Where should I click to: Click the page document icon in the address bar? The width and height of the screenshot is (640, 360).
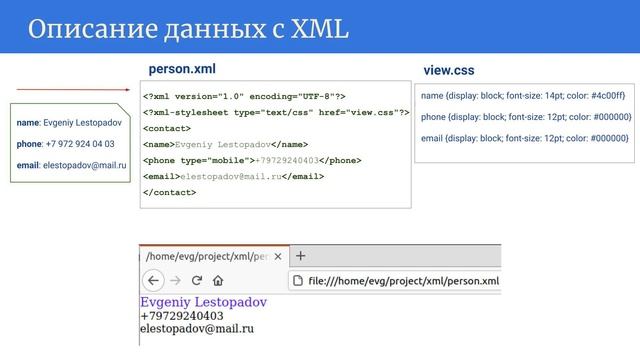click(298, 281)
